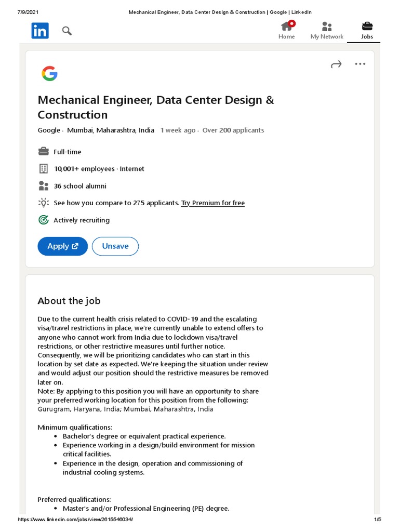The image size is (399, 532).
Task: Open search via magnifying glass icon
Action: (x=66, y=31)
